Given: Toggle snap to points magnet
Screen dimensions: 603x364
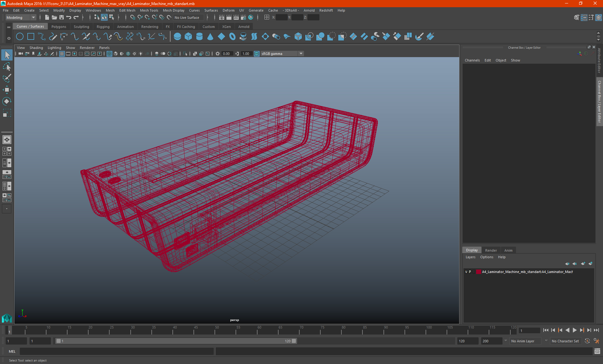Looking at the screenshot, I should pos(147,18).
